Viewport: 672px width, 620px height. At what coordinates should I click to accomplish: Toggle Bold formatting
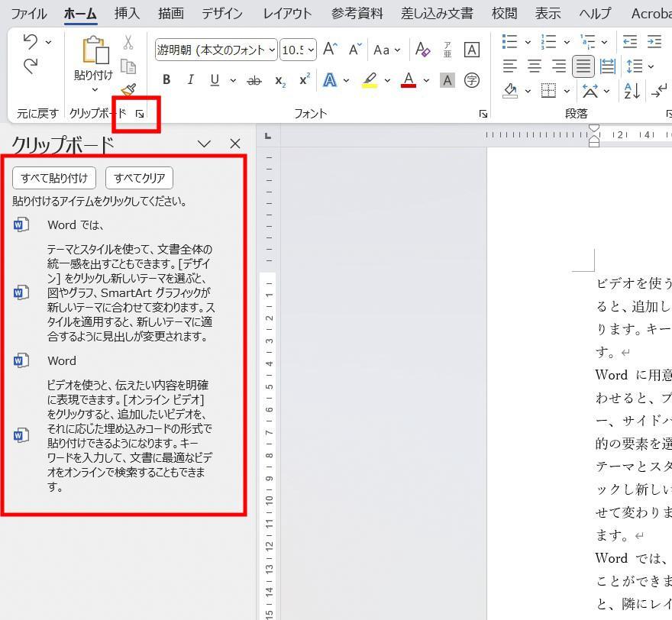[x=166, y=79]
